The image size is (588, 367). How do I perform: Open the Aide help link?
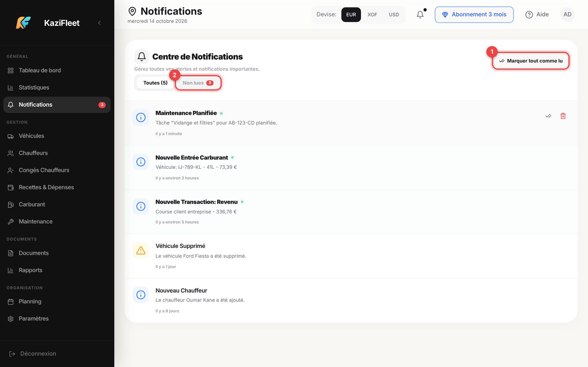pyautogui.click(x=537, y=14)
